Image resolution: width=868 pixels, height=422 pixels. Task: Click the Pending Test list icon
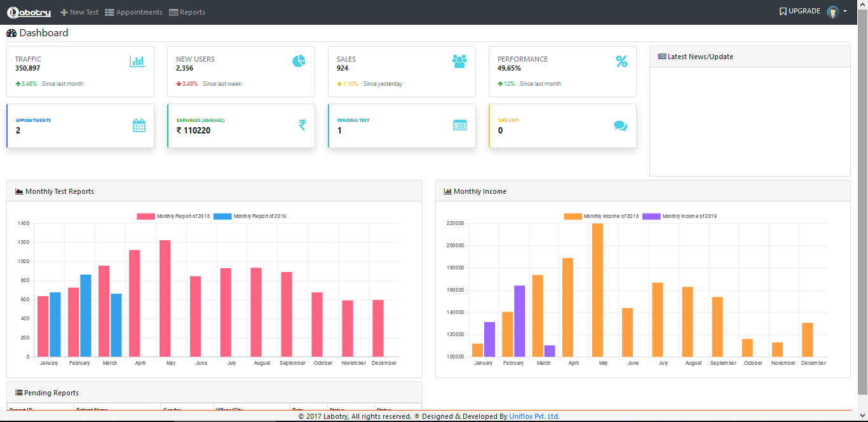click(x=460, y=125)
